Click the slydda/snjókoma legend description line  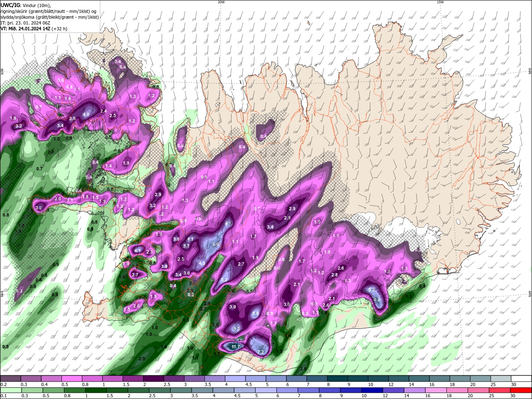click(50, 17)
